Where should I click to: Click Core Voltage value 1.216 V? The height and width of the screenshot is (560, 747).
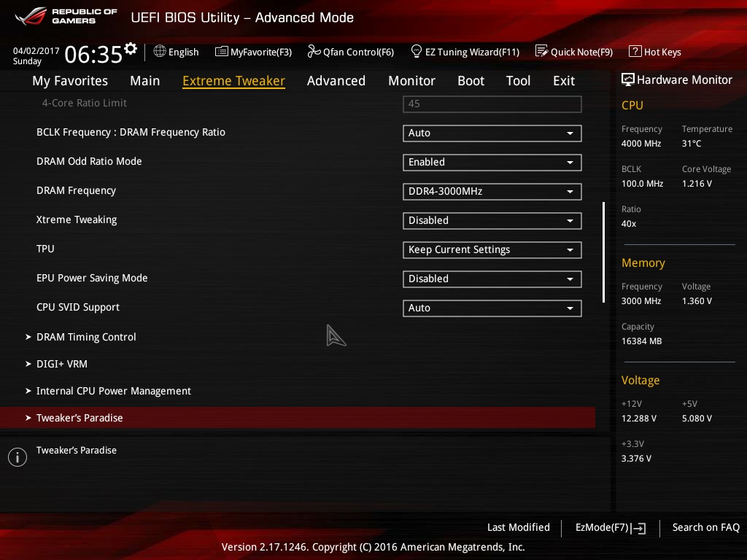click(697, 183)
